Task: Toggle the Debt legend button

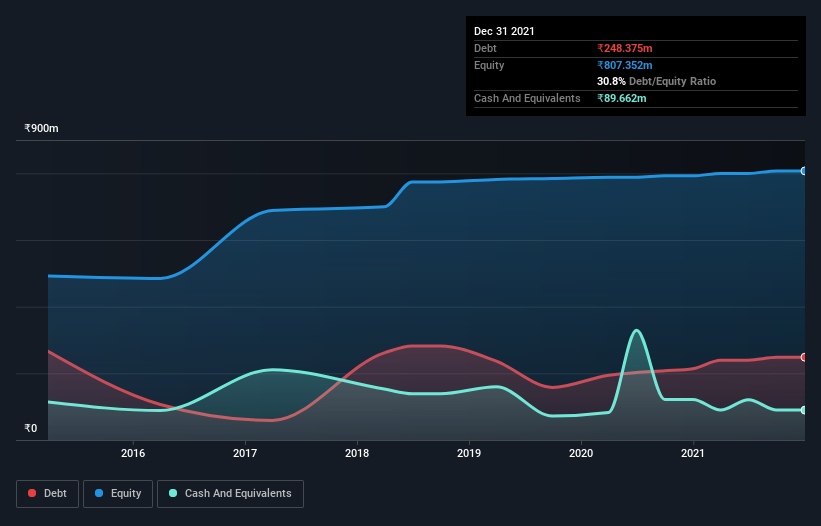Action: (x=48, y=494)
